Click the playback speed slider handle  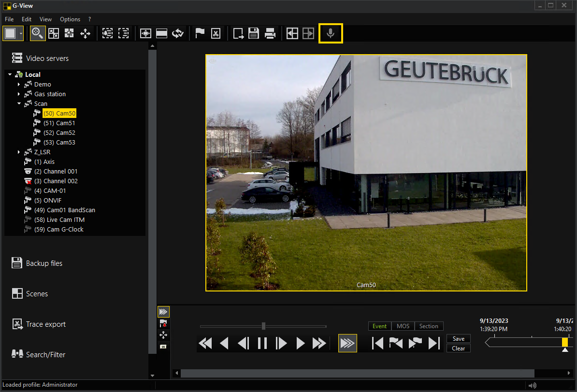point(263,326)
